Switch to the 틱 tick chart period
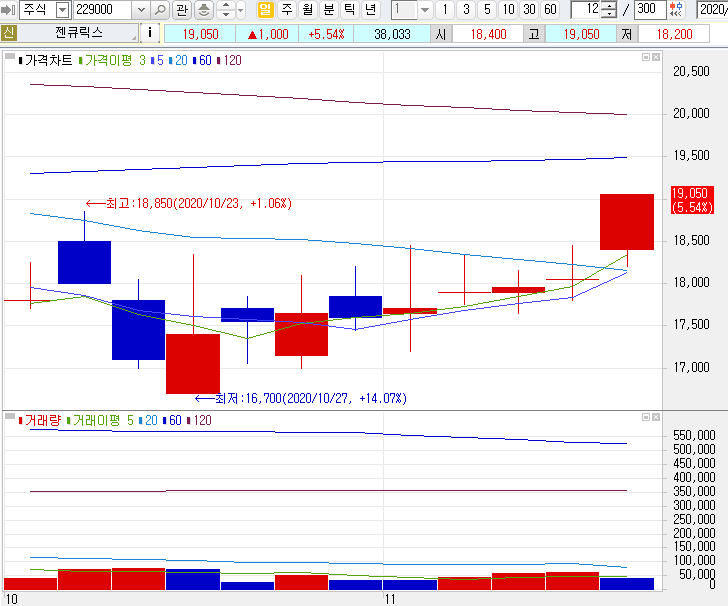 point(350,9)
